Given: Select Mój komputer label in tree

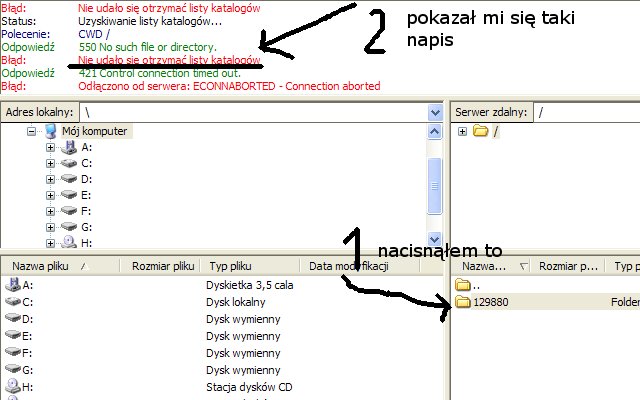Looking at the screenshot, I should [x=95, y=131].
